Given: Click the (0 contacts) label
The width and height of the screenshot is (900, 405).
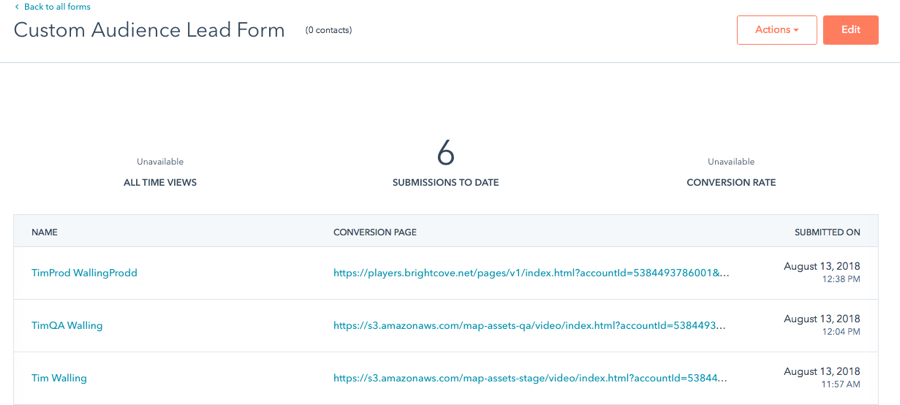Looking at the screenshot, I should [328, 30].
